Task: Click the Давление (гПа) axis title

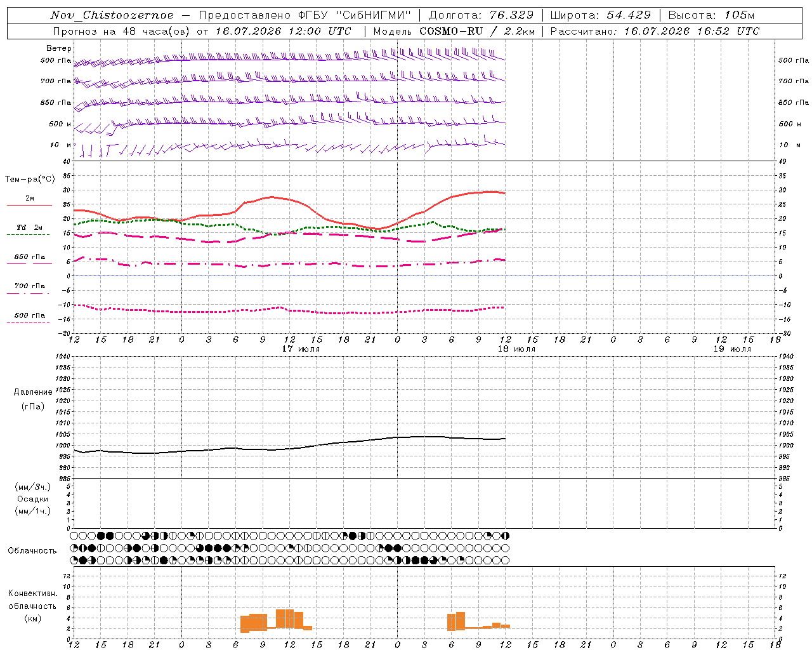Action: point(33,399)
